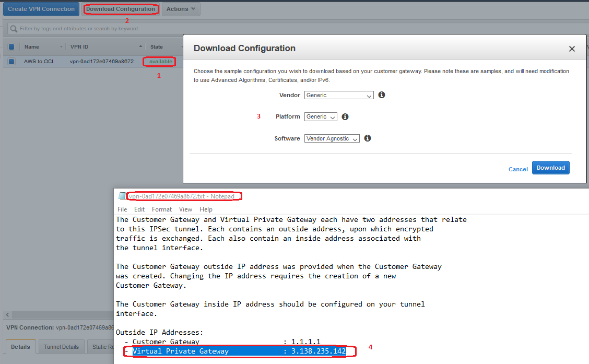Screen dimensions: 589x364
Task: Click the Notepad title vpn-0ad172e07469a8672.txt
Action: click(x=182, y=196)
